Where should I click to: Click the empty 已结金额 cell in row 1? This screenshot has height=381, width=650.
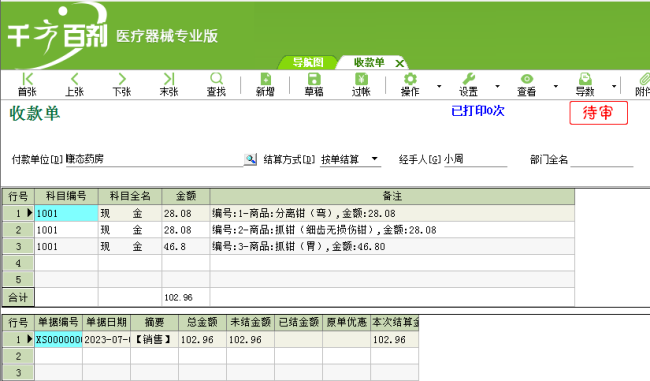click(x=299, y=340)
